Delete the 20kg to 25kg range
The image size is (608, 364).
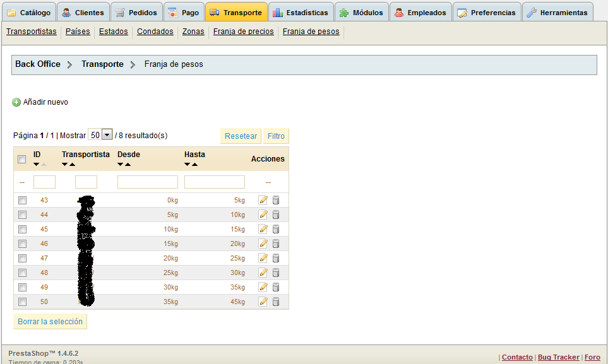(276, 258)
